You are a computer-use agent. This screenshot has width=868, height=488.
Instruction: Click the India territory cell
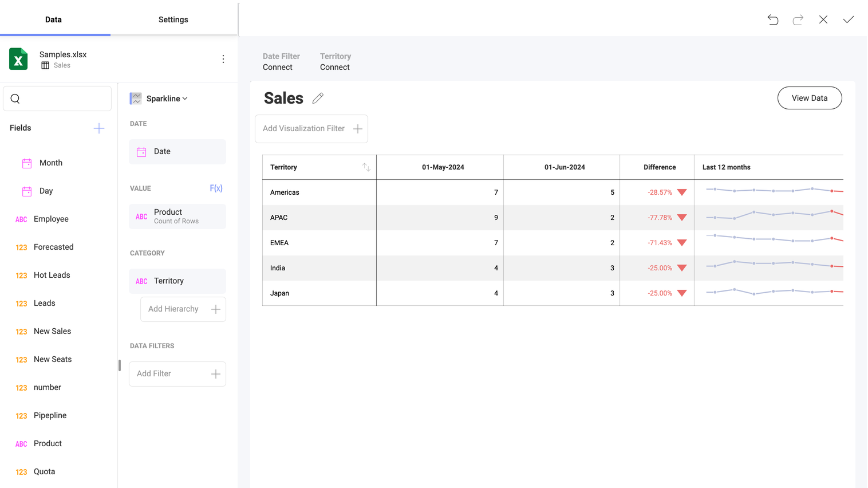(x=319, y=268)
